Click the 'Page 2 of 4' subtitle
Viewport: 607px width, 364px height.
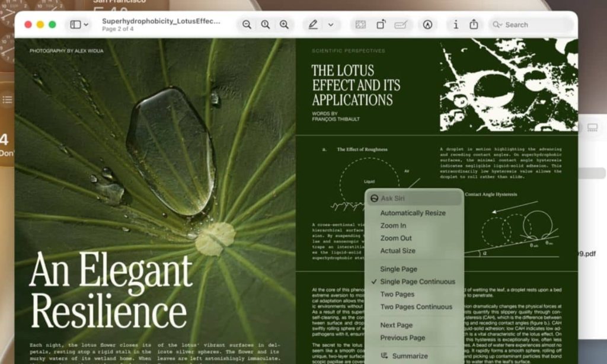tap(118, 29)
